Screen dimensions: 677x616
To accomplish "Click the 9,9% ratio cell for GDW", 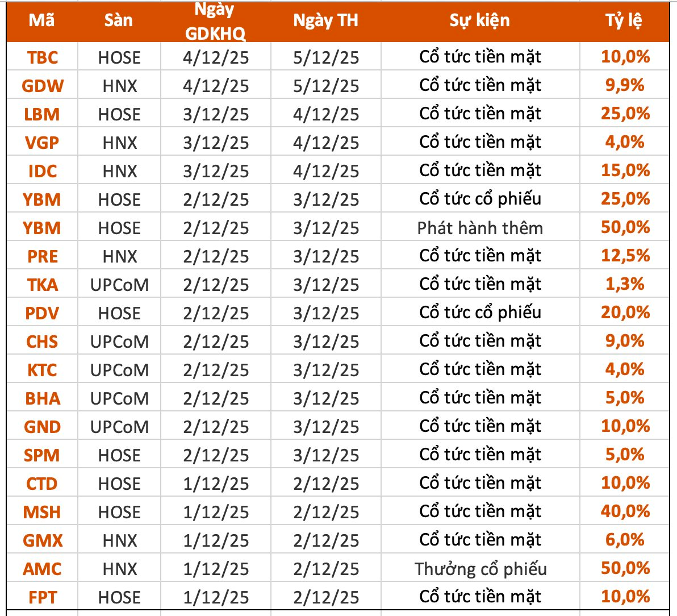I will 625,86.
